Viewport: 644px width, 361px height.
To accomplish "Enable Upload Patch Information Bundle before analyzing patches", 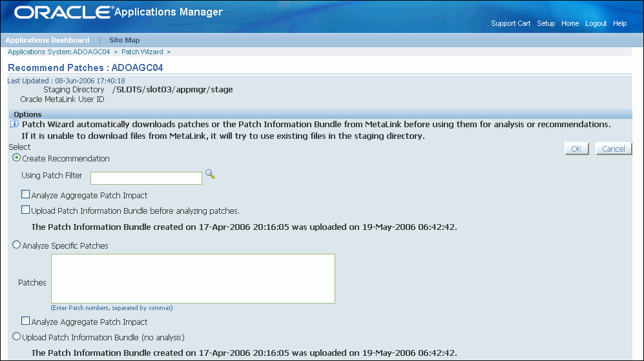I will (25, 210).
